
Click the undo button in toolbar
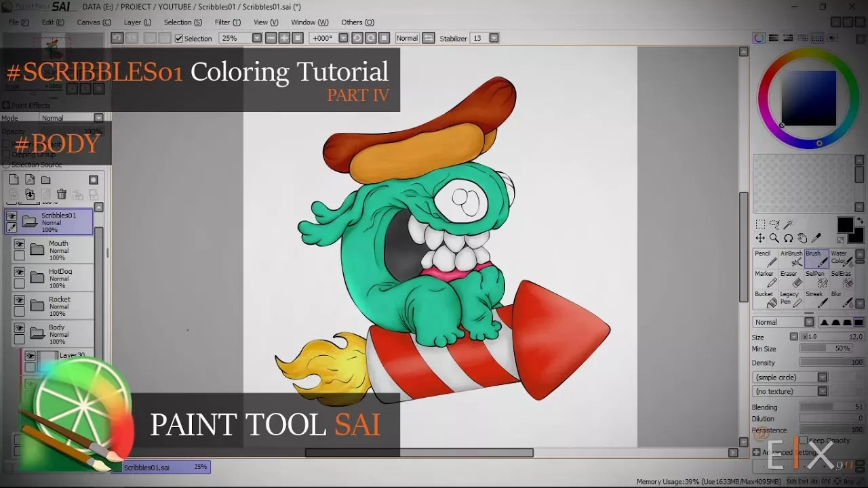117,38
